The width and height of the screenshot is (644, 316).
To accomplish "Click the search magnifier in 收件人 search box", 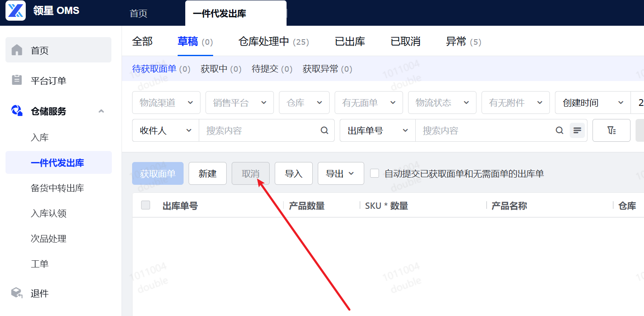I will 325,130.
